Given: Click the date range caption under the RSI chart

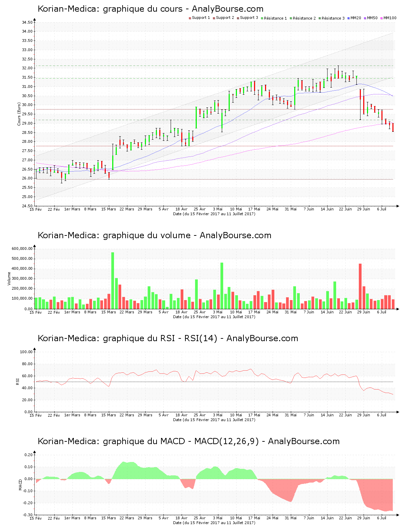Looking at the screenshot, I should tap(214, 420).
